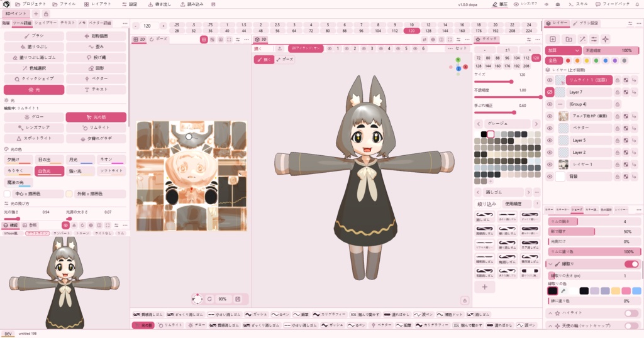The height and width of the screenshot is (338, 644).
Task: Choose the レンズフレア lens flare light type
Action: (34, 128)
